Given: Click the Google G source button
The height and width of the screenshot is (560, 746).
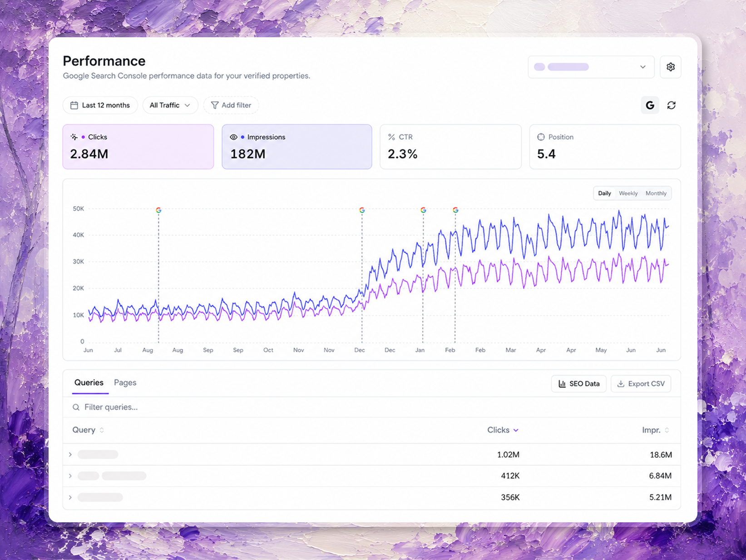Looking at the screenshot, I should point(650,105).
